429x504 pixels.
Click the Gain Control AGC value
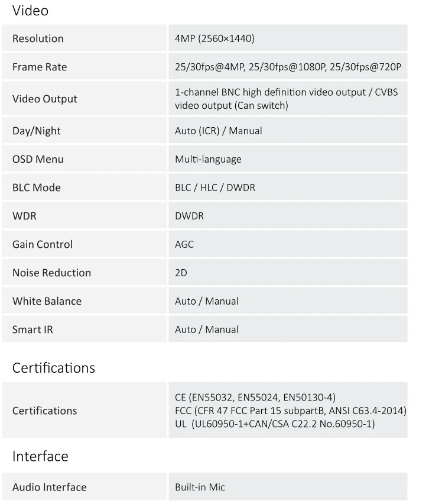[x=184, y=244]
